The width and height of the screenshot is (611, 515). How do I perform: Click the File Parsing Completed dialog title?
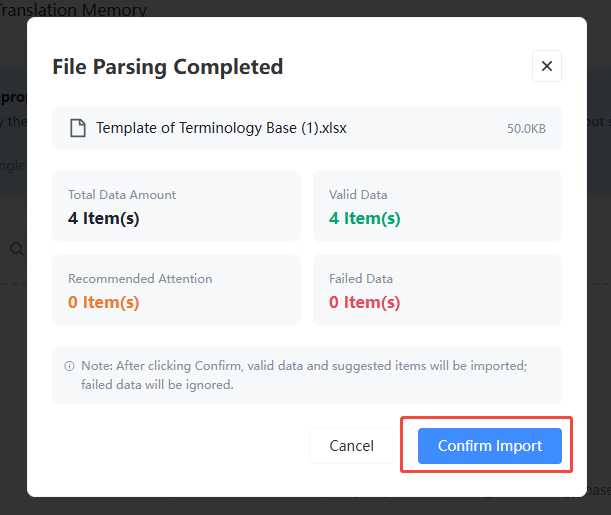pyautogui.click(x=168, y=67)
